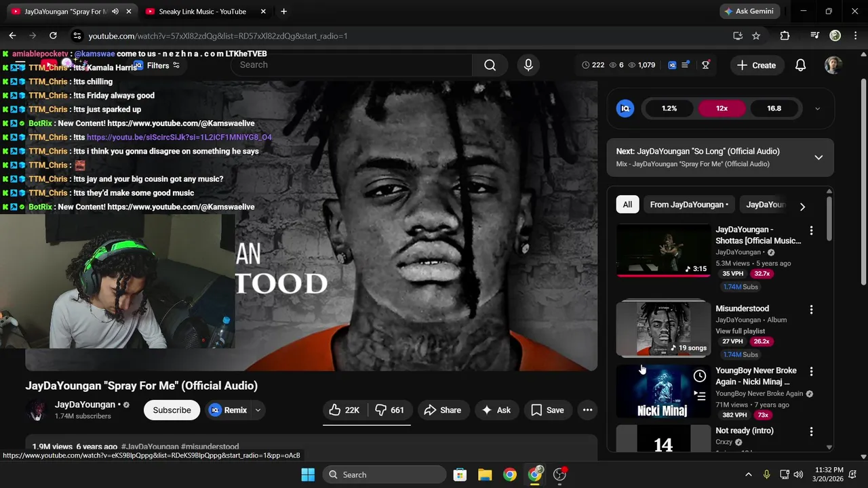Click the Create button

point(756,65)
